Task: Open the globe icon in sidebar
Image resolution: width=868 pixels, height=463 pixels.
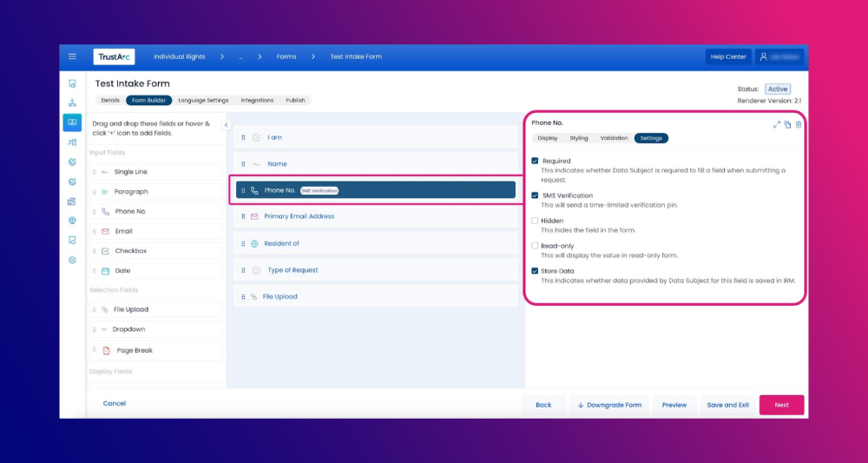Action: click(72, 221)
